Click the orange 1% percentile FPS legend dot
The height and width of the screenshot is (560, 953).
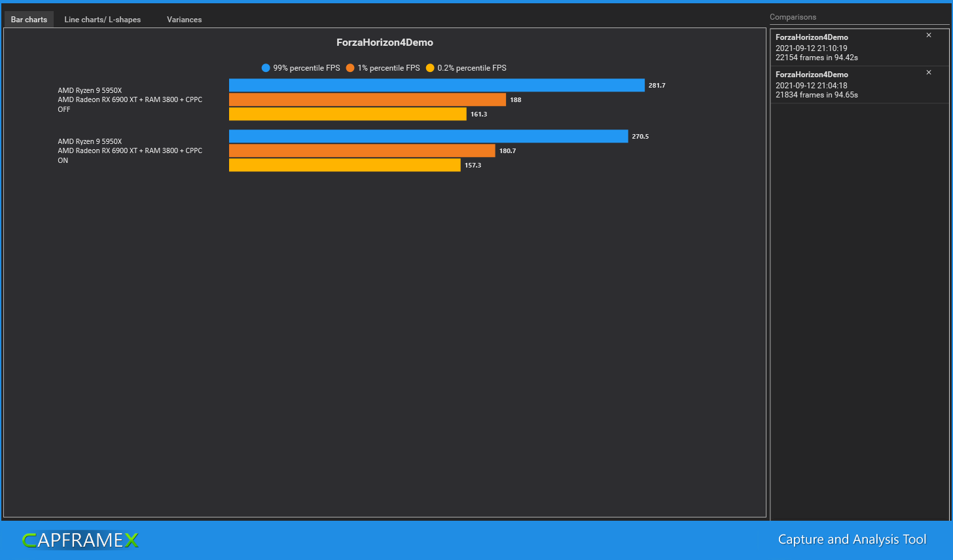pos(350,67)
